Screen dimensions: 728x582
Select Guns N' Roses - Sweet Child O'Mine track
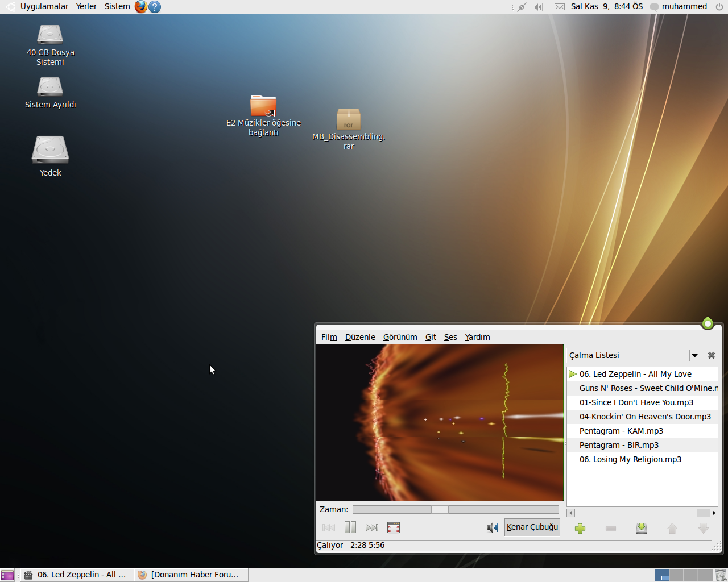click(x=642, y=388)
